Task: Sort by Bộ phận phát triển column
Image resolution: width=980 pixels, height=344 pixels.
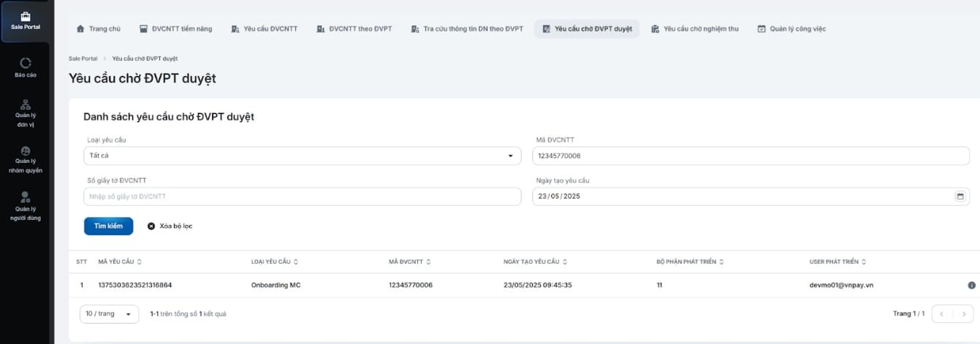Action: 721,261
